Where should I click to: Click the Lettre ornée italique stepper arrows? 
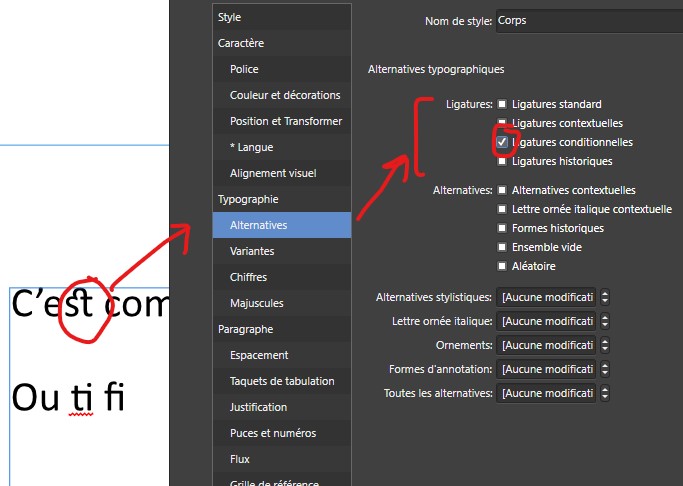point(605,321)
